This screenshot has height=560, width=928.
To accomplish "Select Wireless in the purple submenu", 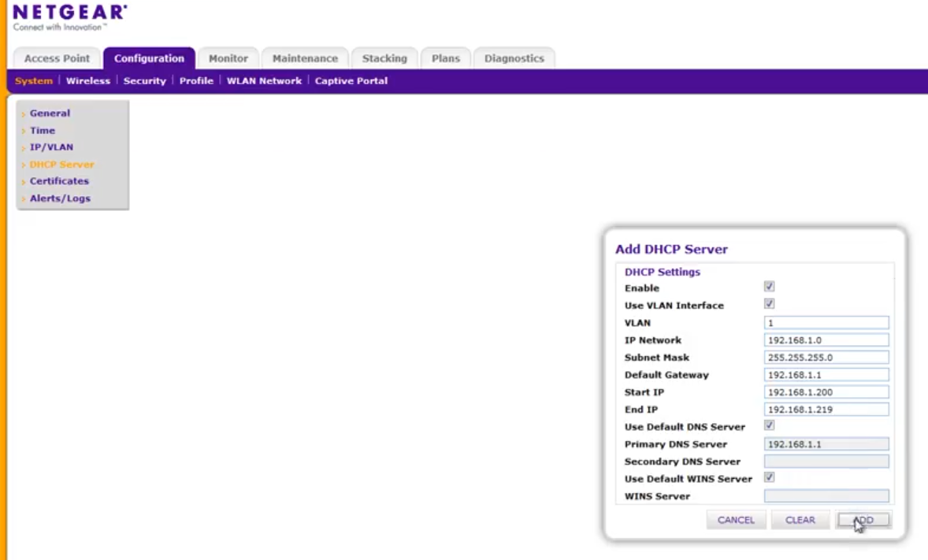I will tap(88, 80).
